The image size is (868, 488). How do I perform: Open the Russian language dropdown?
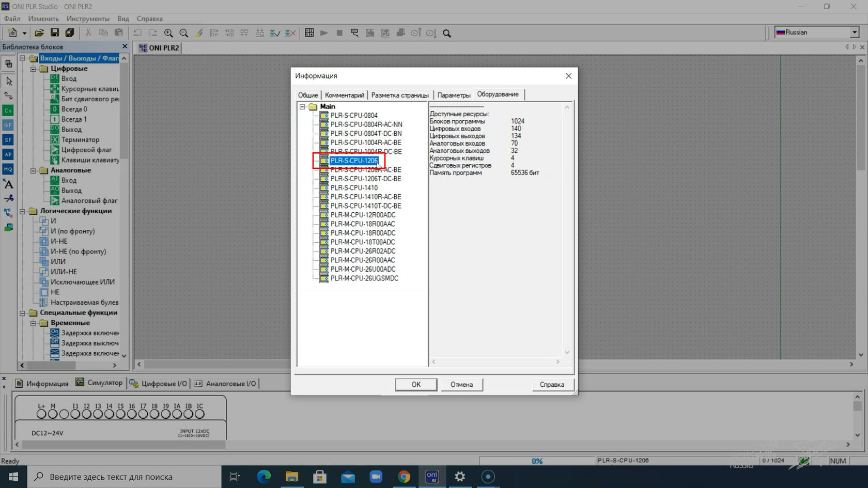[x=855, y=32]
